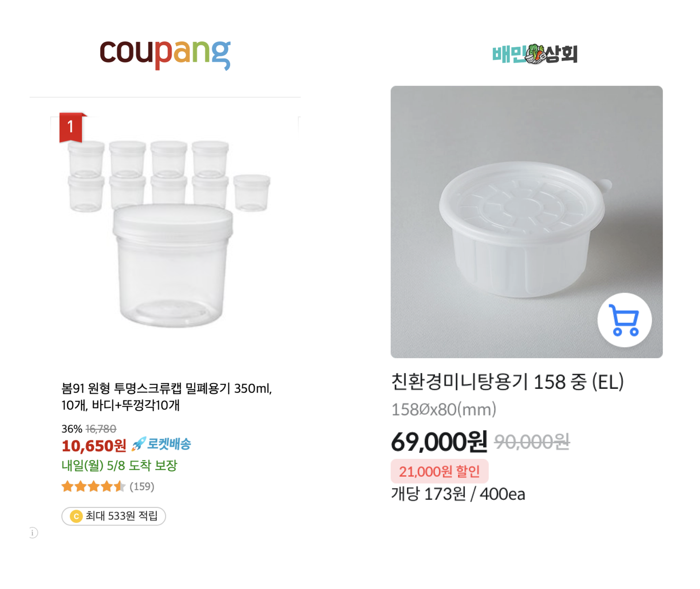Click the star rating icons
The width and height of the screenshot is (700, 589).
[93, 486]
